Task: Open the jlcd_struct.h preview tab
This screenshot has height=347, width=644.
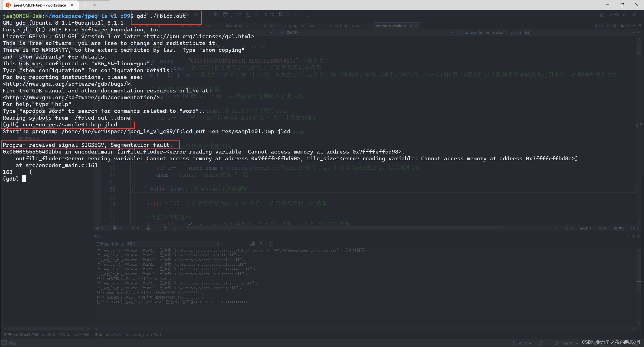Action: tap(606, 26)
